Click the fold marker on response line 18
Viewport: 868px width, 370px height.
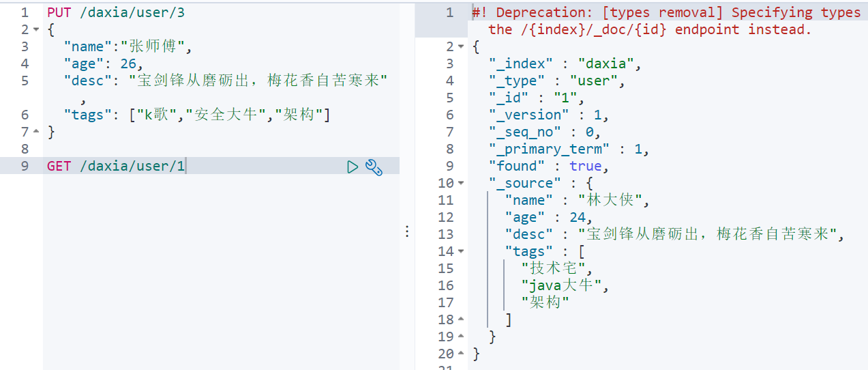click(461, 319)
